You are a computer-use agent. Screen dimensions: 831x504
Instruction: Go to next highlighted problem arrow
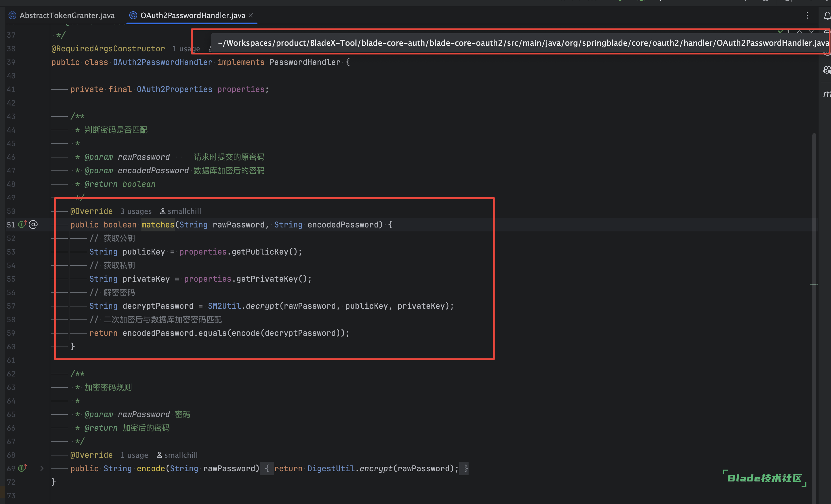(x=811, y=32)
